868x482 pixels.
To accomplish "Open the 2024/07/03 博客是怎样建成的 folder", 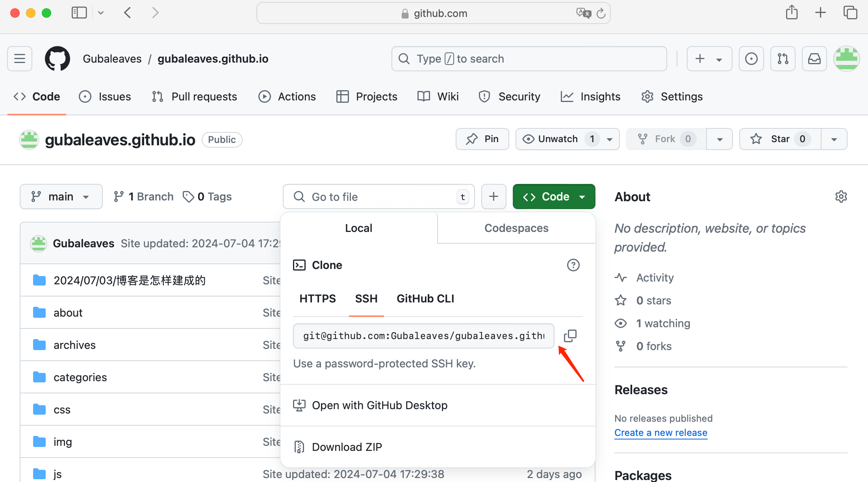I will (130, 280).
